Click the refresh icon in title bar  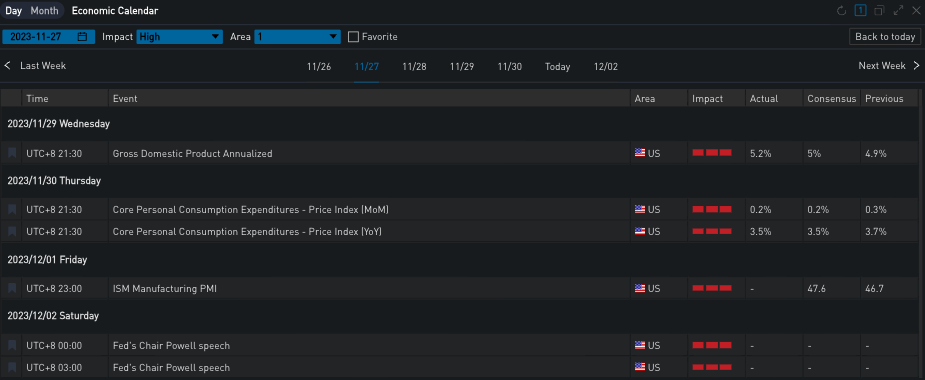point(842,11)
